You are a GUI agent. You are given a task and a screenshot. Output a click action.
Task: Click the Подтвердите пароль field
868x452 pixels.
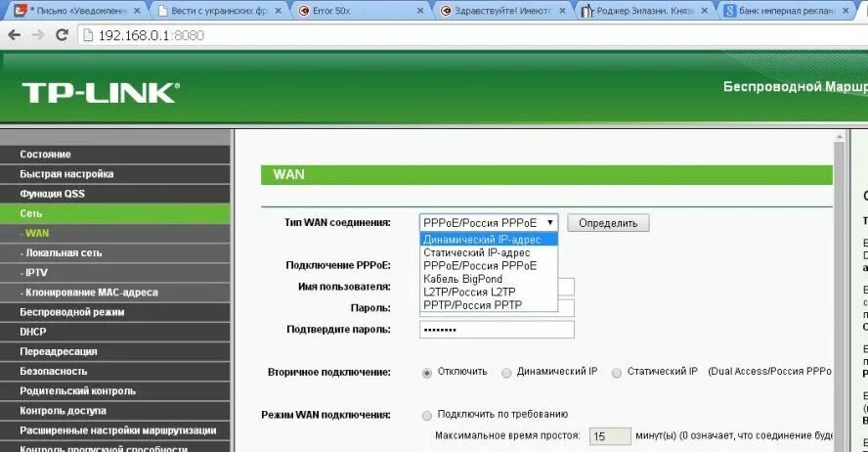497,330
